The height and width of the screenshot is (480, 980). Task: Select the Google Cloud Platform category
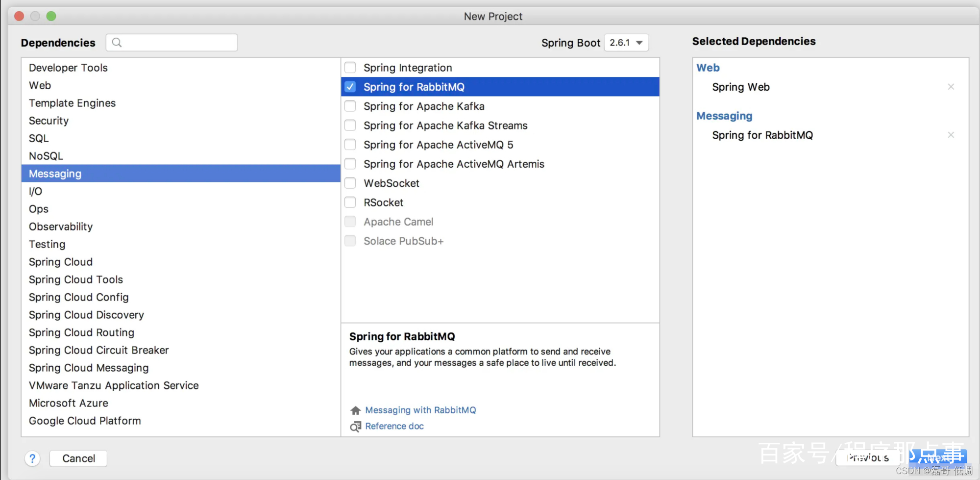point(181,421)
